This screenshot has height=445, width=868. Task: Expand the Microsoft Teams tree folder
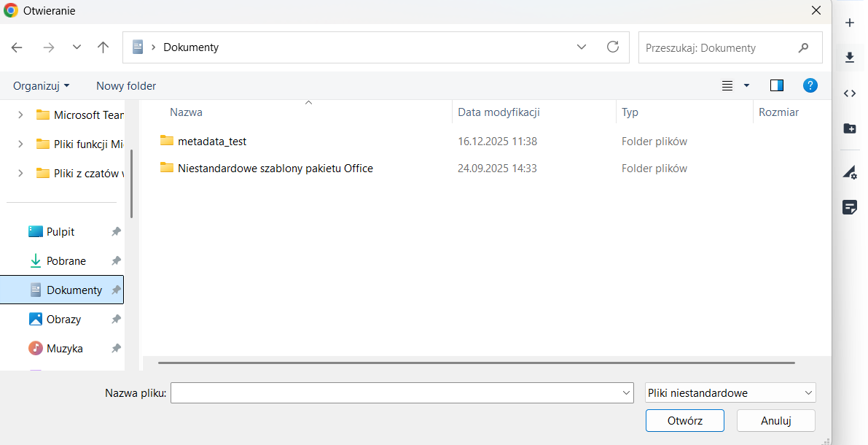(20, 115)
